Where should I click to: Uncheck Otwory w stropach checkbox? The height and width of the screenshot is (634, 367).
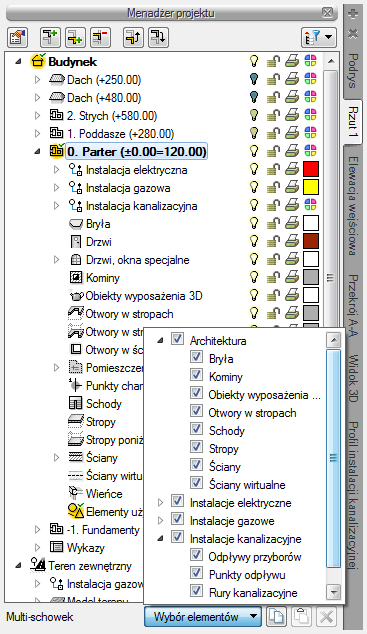pos(196,411)
